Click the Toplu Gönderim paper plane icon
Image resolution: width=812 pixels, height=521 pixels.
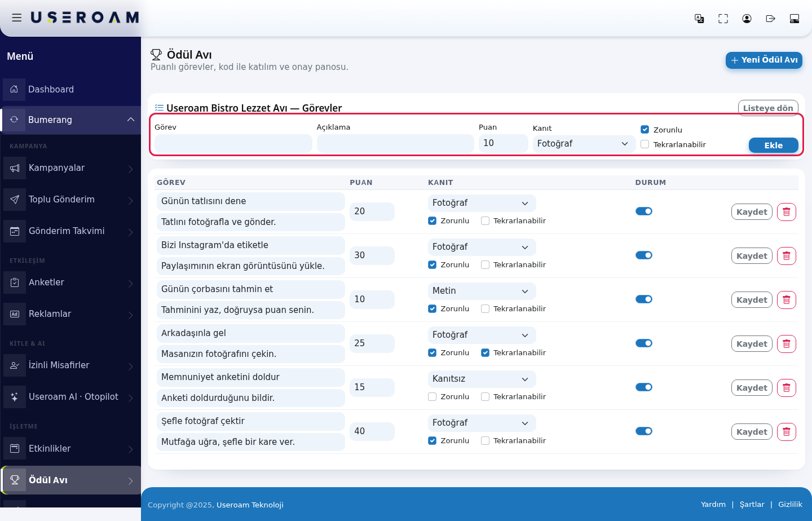point(15,200)
